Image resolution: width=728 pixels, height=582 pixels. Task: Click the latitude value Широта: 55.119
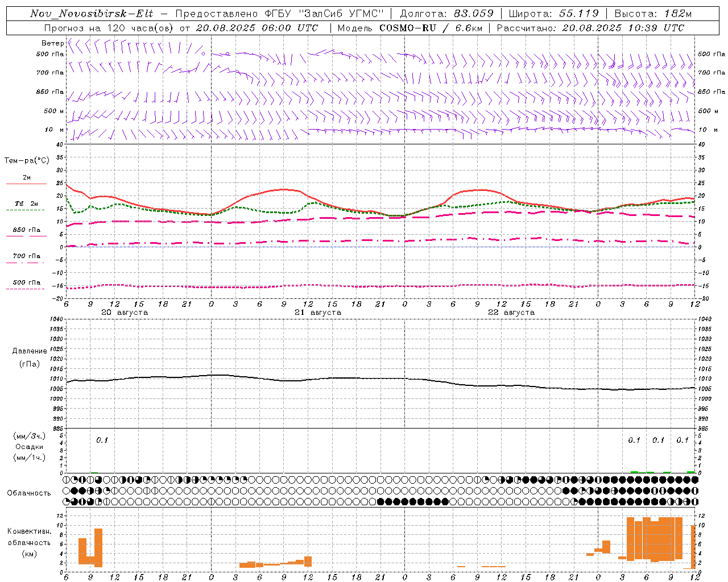pos(553,14)
